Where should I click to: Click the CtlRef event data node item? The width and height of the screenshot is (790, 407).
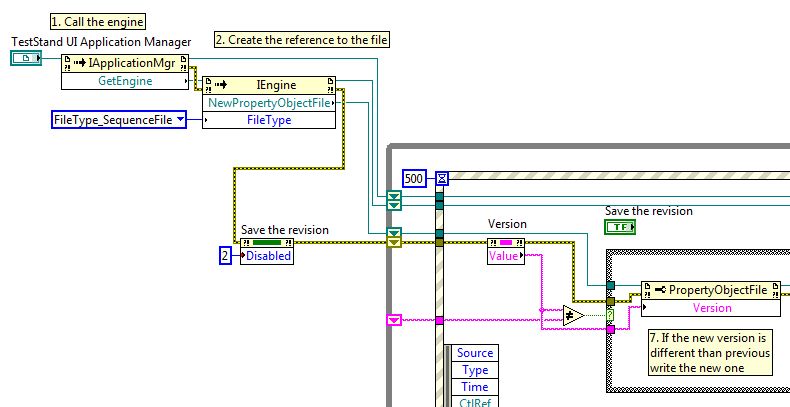[x=475, y=402]
